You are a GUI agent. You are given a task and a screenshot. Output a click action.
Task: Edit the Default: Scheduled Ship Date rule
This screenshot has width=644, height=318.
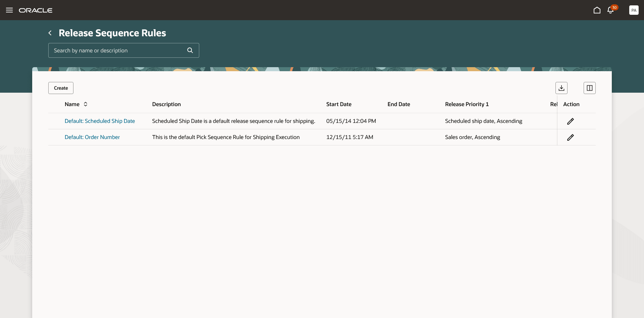tap(571, 121)
